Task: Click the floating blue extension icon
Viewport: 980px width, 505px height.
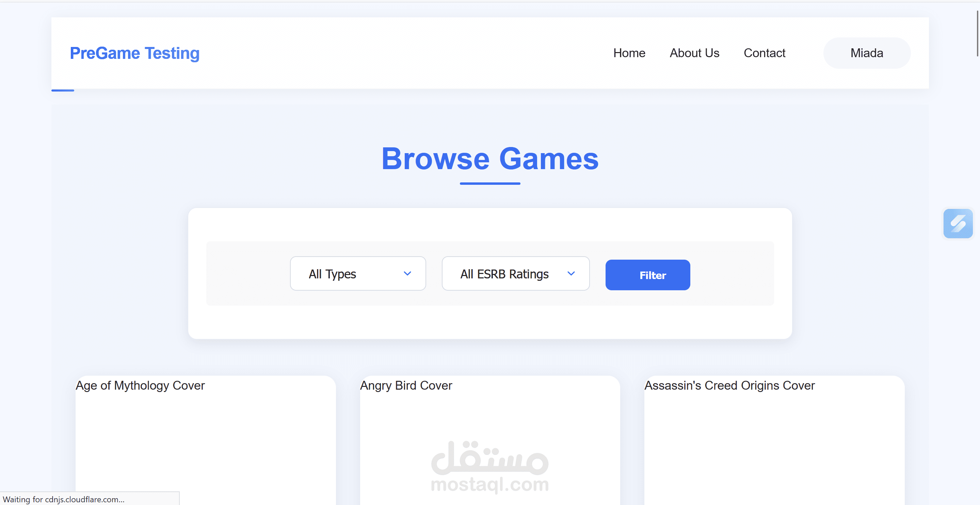Action: [x=958, y=224]
